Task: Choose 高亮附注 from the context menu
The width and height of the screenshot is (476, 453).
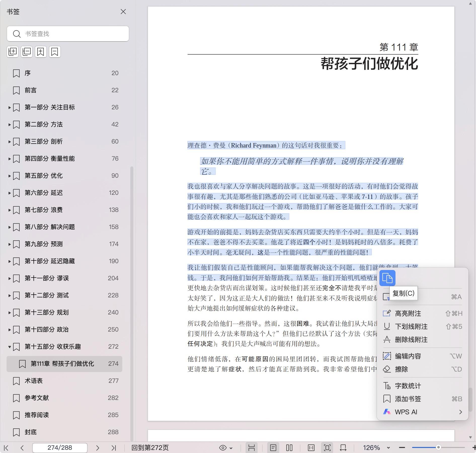Action: pos(408,313)
